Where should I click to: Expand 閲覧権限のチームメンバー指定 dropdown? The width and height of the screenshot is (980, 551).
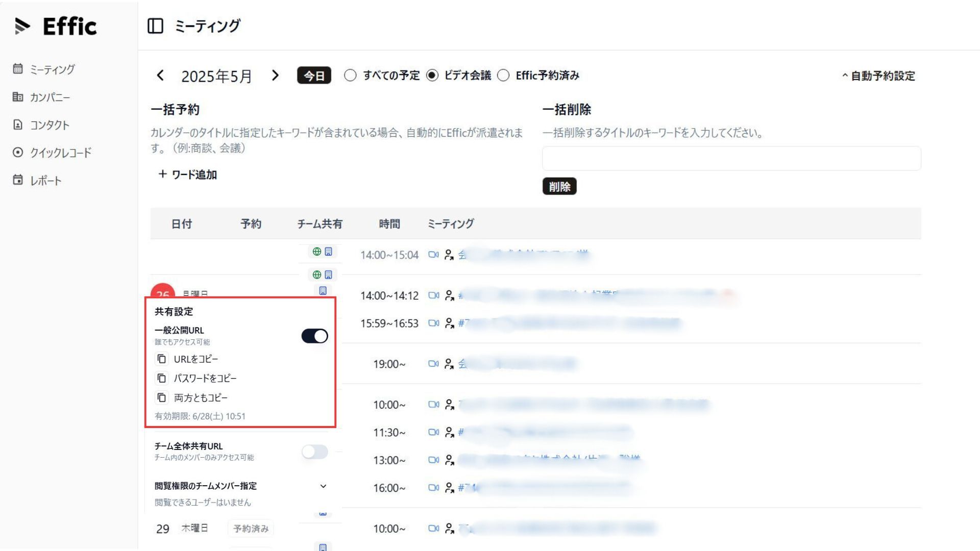pyautogui.click(x=323, y=486)
